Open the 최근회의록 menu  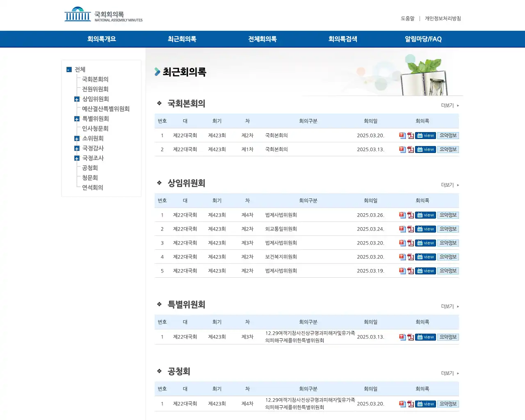pyautogui.click(x=182, y=39)
